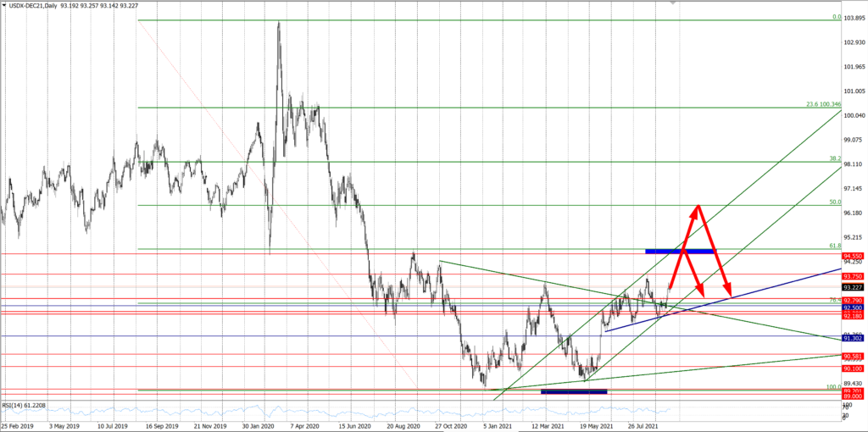
Task: Click the blue 91.302 price level label
Action: click(854, 338)
